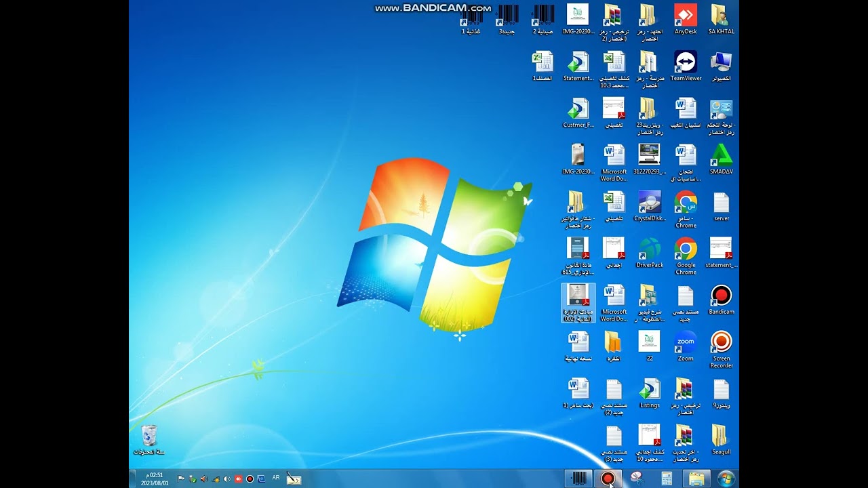Launch the Screen Recorder shortcut

(721, 350)
